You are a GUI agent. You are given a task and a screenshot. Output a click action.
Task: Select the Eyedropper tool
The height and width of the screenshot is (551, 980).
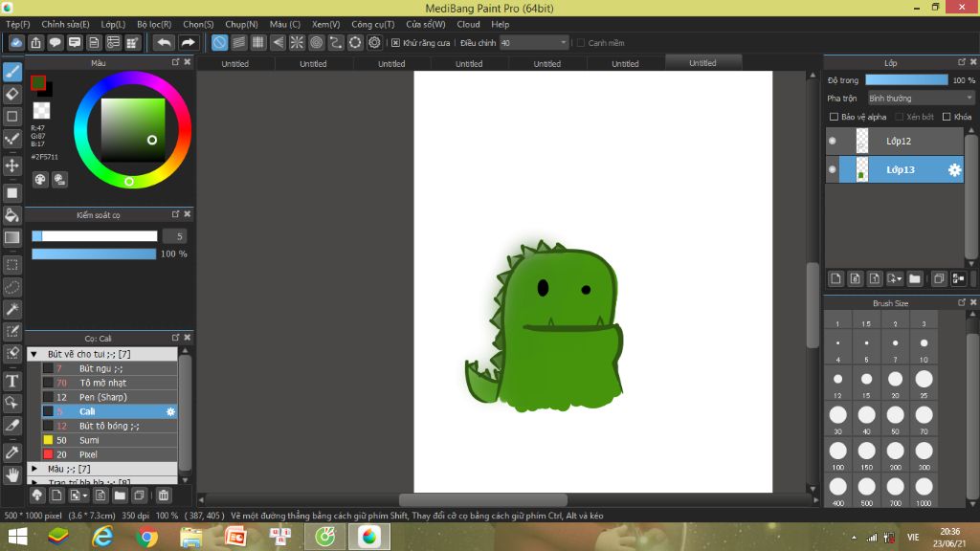coord(11,452)
